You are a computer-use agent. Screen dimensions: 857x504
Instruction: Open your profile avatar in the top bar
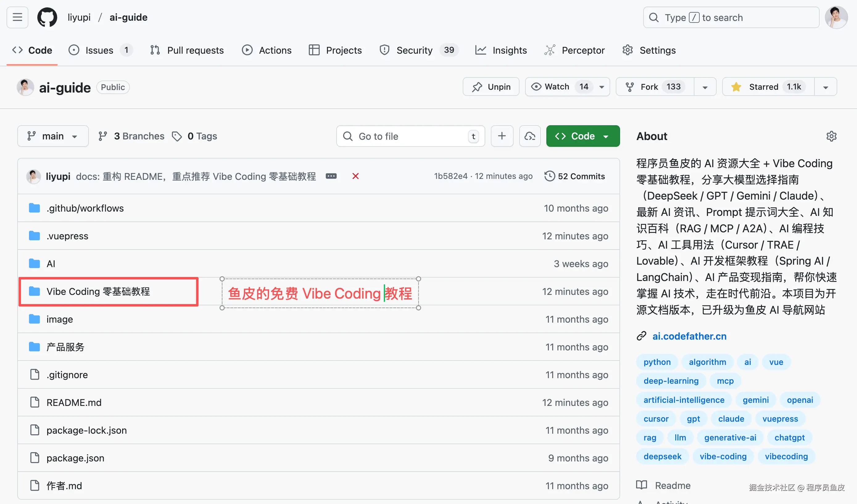click(837, 17)
